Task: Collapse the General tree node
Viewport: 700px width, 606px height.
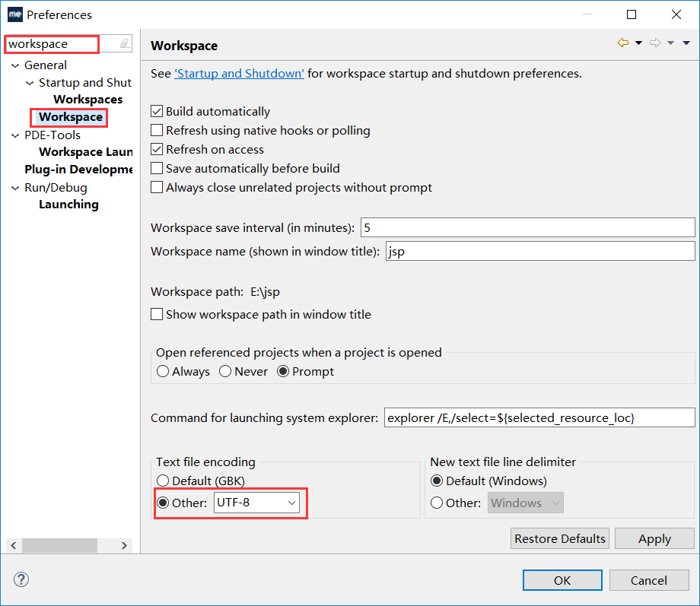Action: click(x=15, y=65)
